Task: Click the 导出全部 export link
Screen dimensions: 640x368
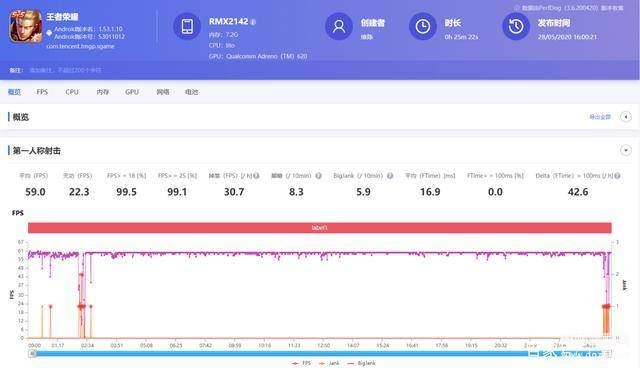Action: tap(600, 117)
